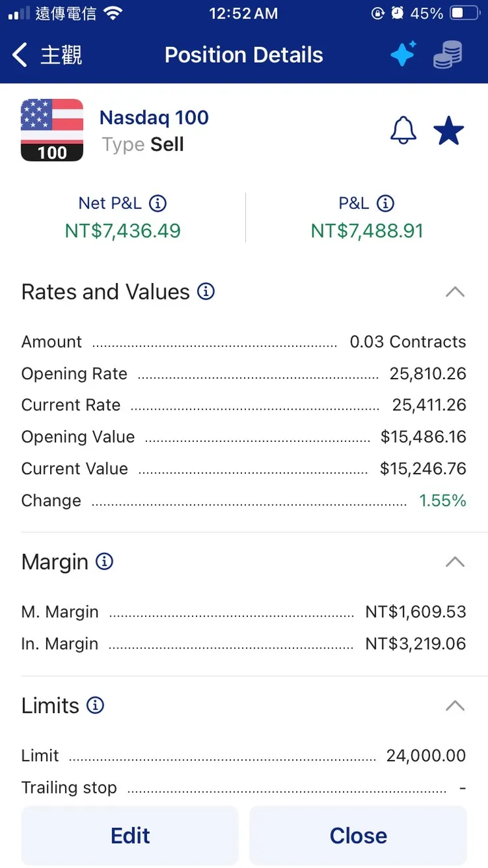Tap the back arrow in header
This screenshot has height=868, width=488.
click(x=20, y=55)
